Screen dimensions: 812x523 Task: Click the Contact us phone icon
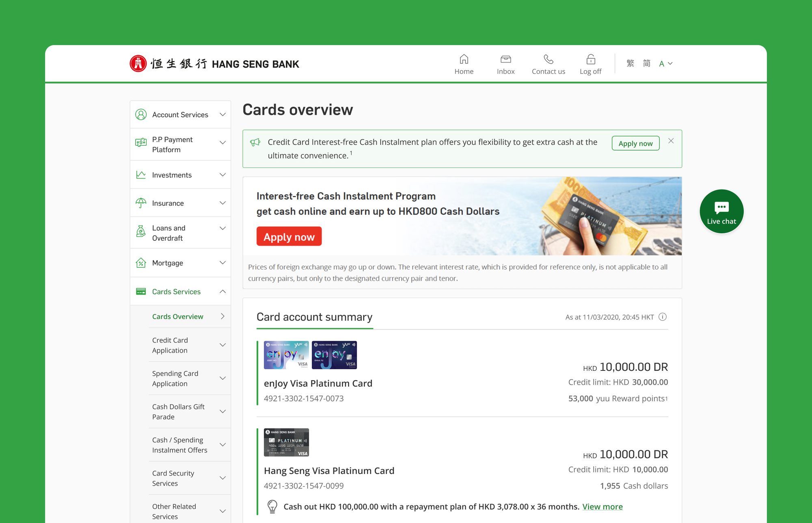[x=549, y=59]
